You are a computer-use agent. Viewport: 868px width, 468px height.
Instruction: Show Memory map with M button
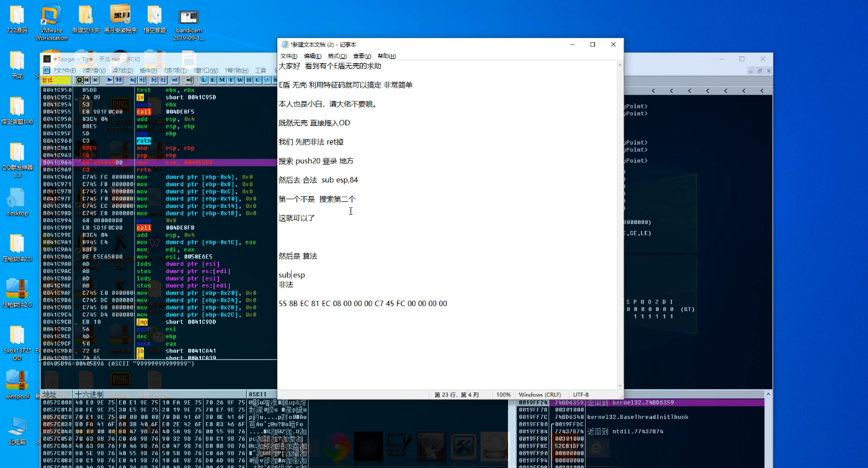point(222,80)
